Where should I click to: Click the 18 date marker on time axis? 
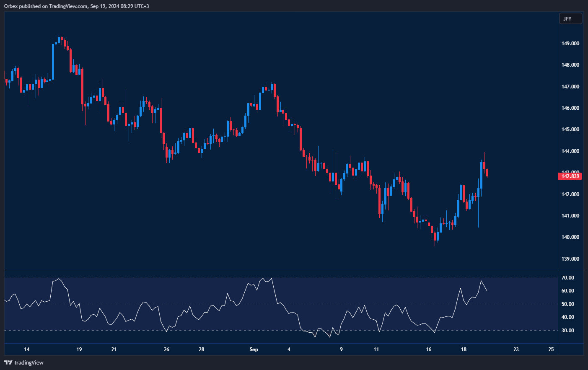pyautogui.click(x=464, y=349)
